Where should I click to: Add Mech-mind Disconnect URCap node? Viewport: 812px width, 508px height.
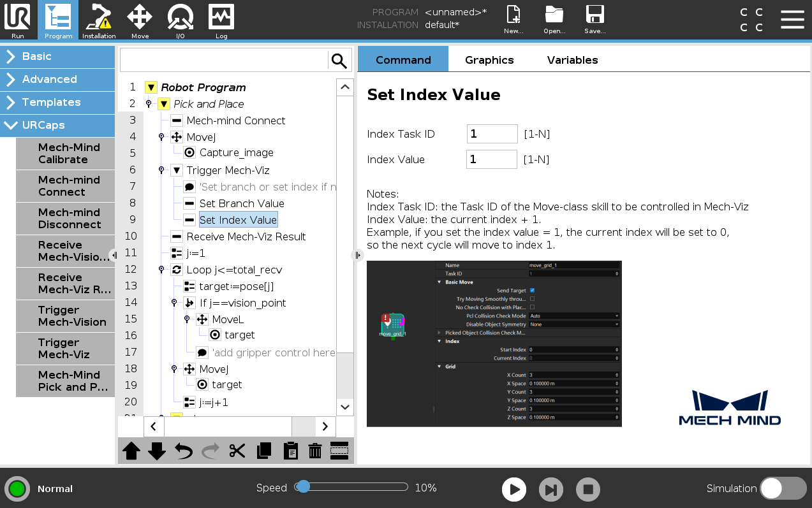tap(65, 219)
